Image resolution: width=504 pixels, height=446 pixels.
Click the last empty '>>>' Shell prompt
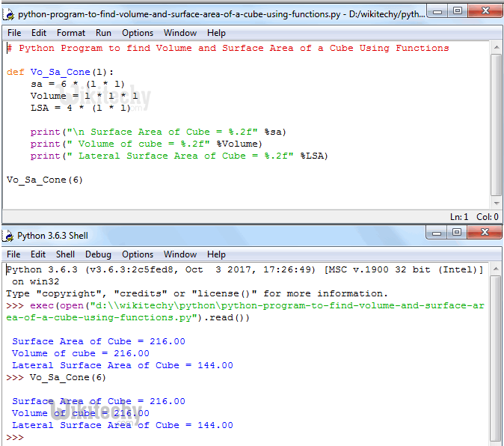(15, 438)
